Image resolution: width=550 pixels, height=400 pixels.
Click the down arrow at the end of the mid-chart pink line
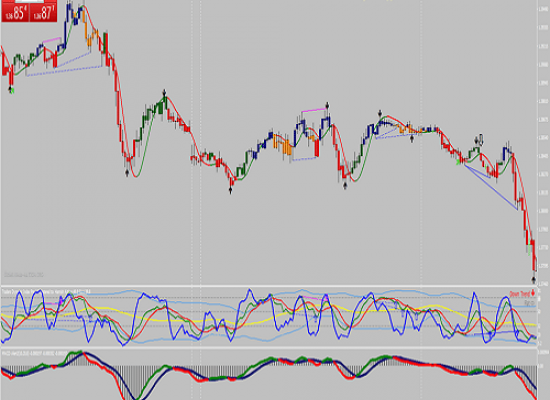[x=327, y=105]
